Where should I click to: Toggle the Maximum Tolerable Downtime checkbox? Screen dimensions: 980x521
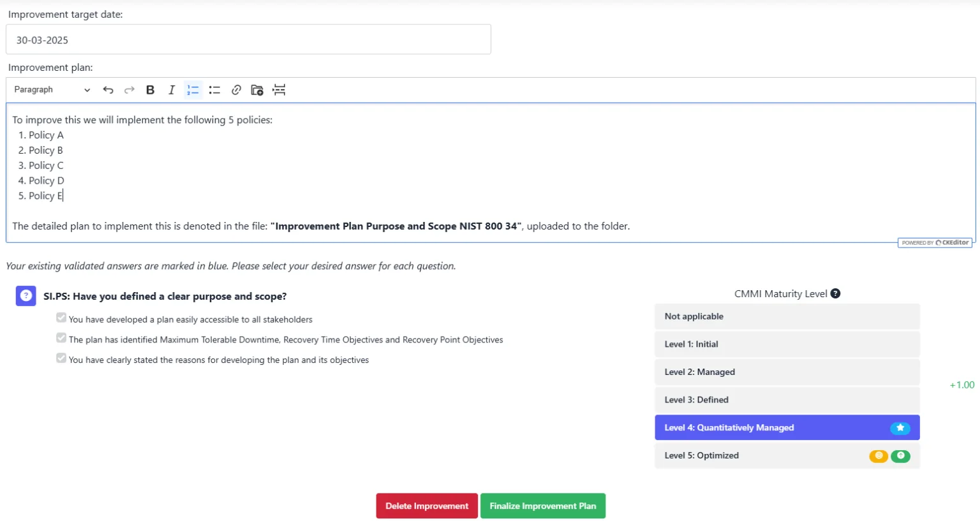click(61, 338)
